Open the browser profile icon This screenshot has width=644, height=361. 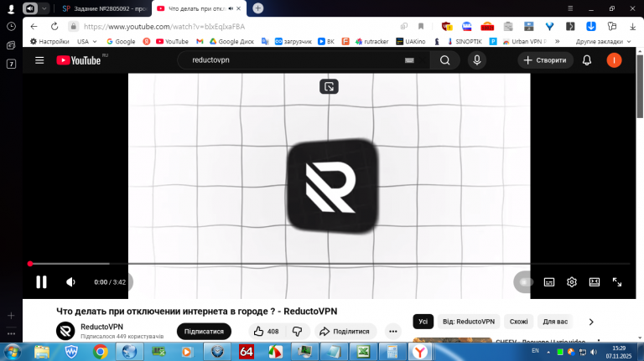(11, 8)
